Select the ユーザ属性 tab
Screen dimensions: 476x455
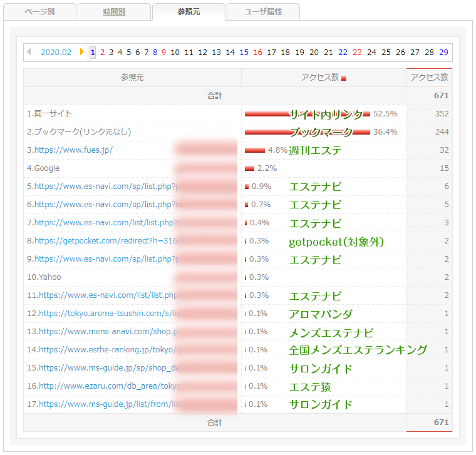coord(263,12)
